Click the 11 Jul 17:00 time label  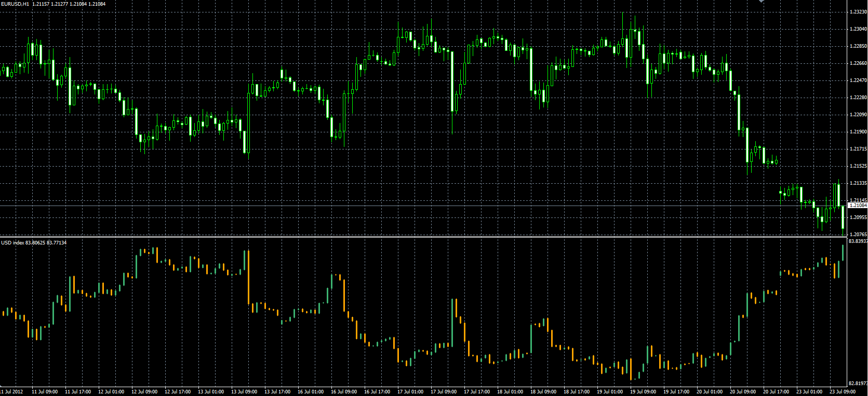(78, 392)
